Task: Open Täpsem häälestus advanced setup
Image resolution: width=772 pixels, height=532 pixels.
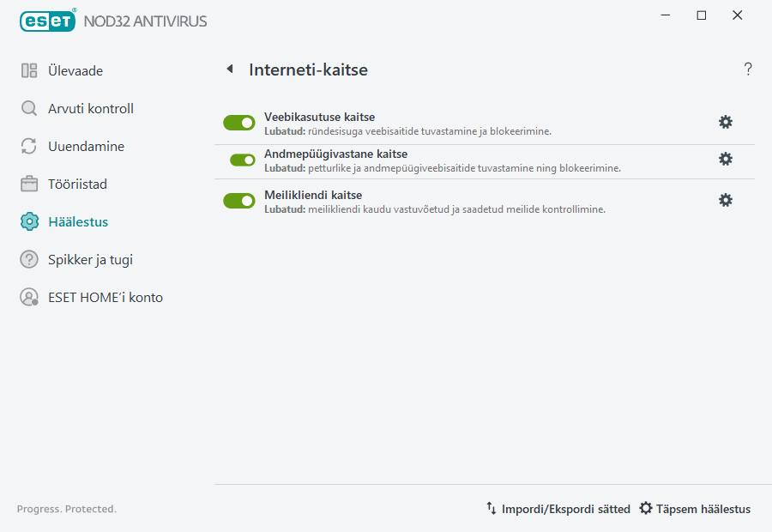Action: click(x=695, y=509)
